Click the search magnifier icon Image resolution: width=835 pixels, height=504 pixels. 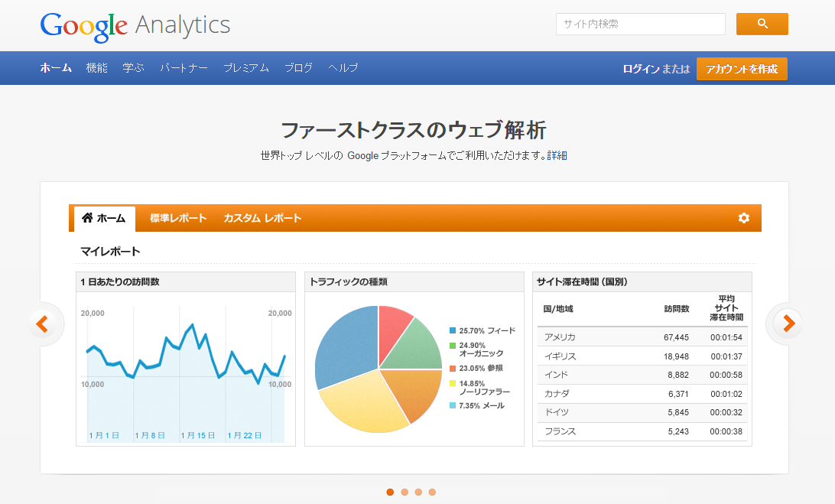pyautogui.click(x=762, y=24)
